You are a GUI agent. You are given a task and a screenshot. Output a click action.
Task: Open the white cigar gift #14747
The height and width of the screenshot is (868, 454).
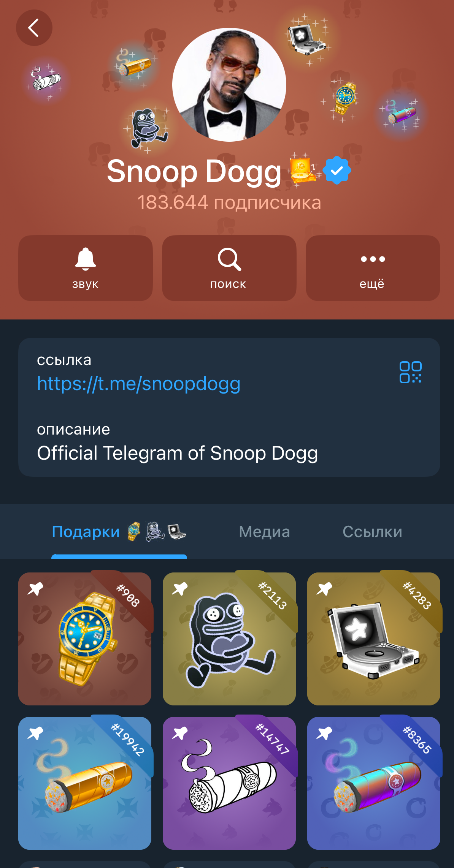(x=229, y=783)
